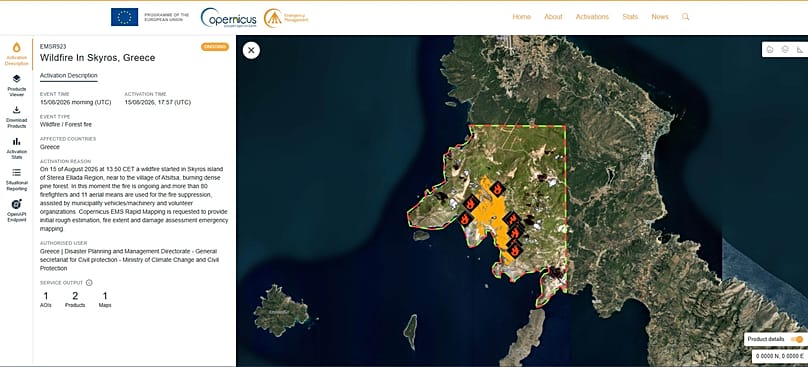The width and height of the screenshot is (808, 367).
Task: Click the EMSR923 activation code
Action: coord(53,46)
